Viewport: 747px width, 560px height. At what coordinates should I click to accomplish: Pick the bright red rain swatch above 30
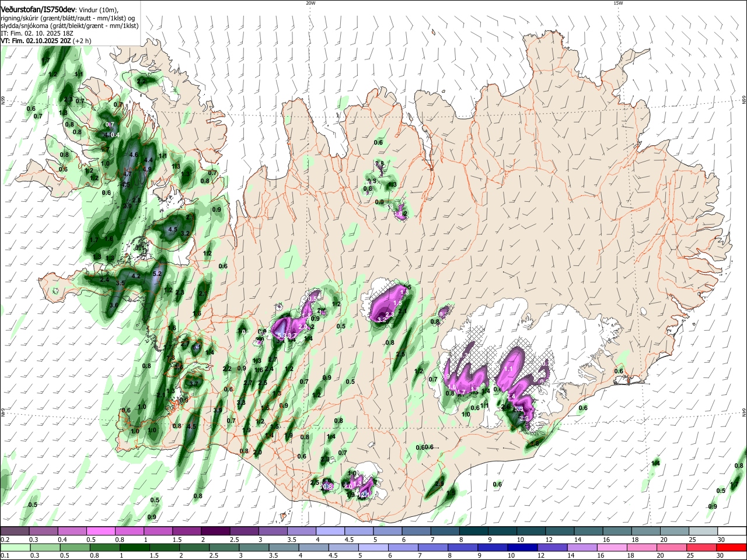tap(732, 547)
